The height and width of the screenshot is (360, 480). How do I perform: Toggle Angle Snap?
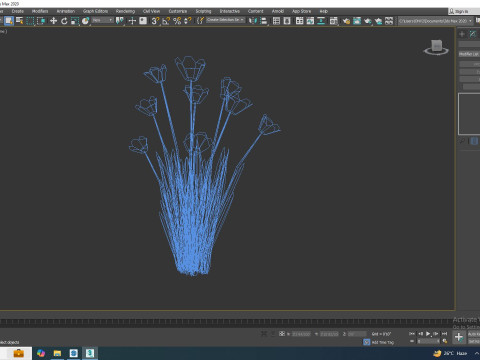coord(166,21)
